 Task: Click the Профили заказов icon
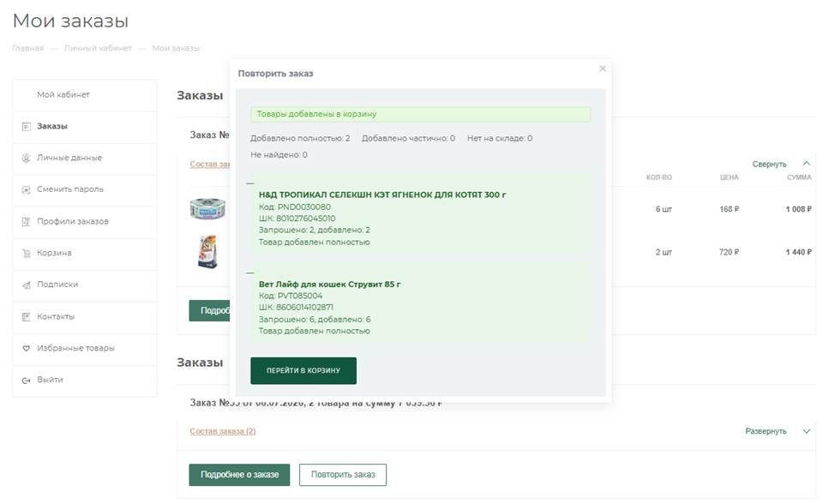tap(26, 221)
